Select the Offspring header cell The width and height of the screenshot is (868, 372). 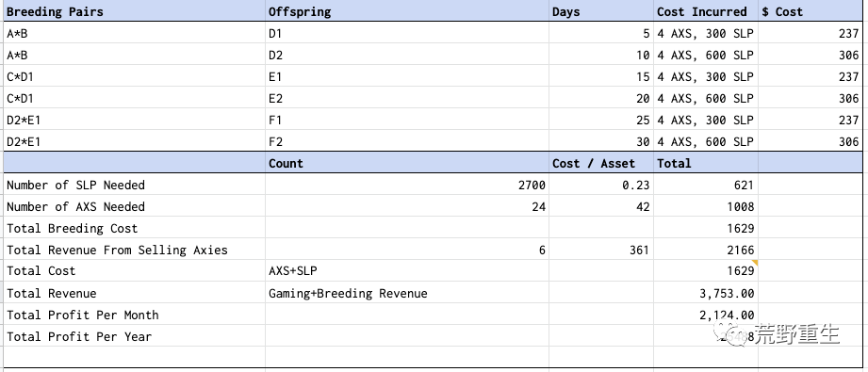tap(407, 11)
